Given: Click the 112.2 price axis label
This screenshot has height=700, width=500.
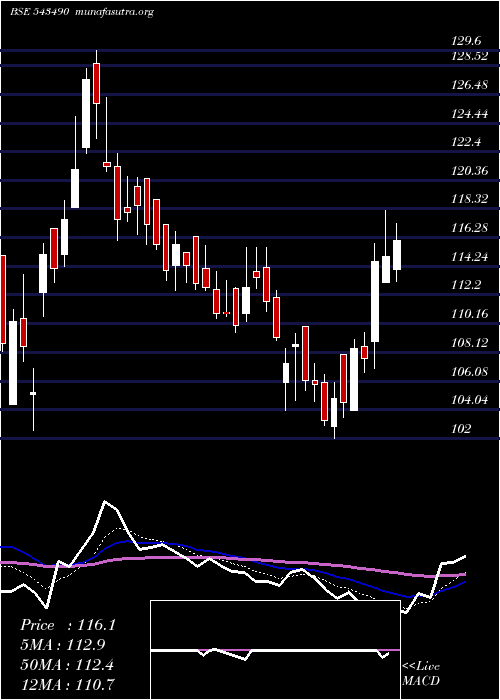Looking at the screenshot, I should [x=466, y=285].
